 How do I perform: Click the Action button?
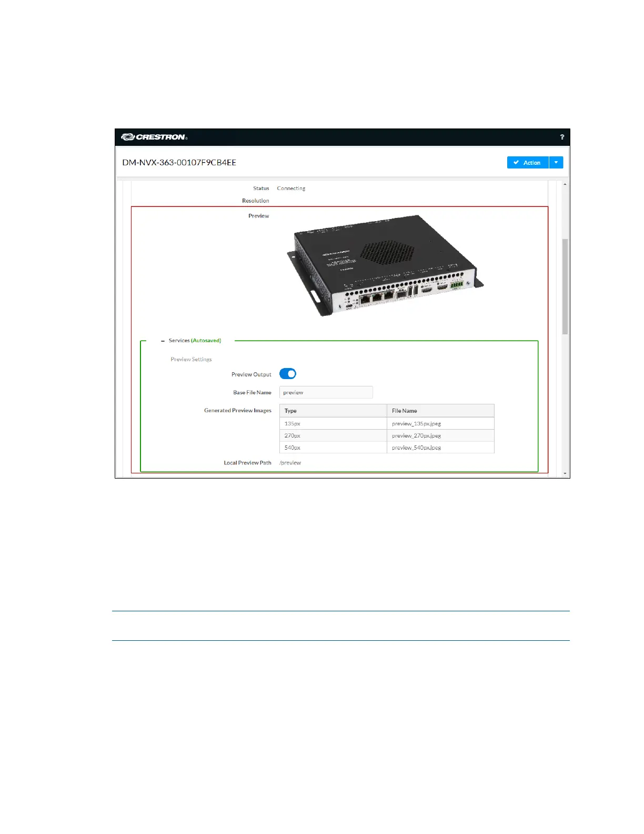pos(528,163)
